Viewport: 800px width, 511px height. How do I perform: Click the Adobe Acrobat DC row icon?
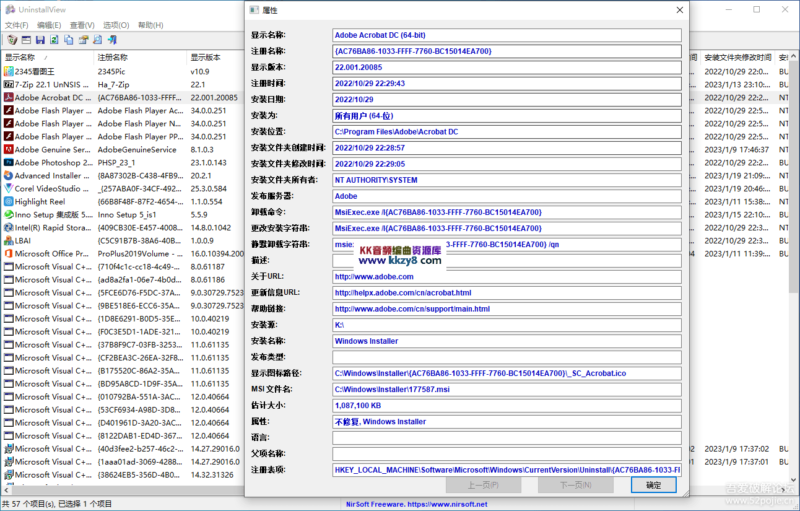[x=9, y=97]
